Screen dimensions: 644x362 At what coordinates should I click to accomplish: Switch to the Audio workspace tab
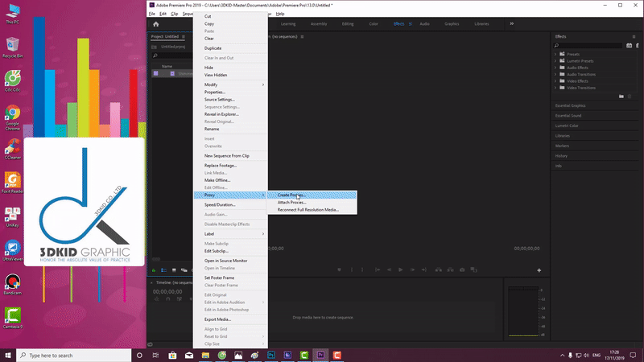424,24
